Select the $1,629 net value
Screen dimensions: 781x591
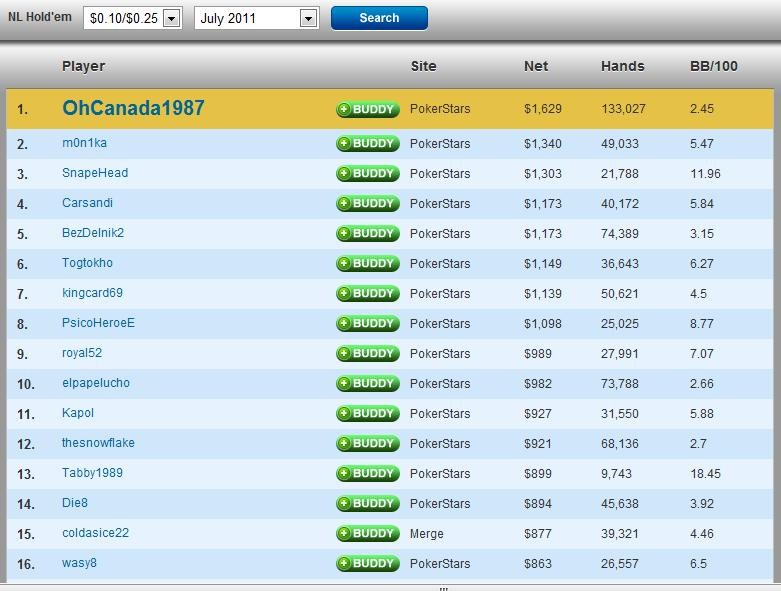[x=543, y=109]
